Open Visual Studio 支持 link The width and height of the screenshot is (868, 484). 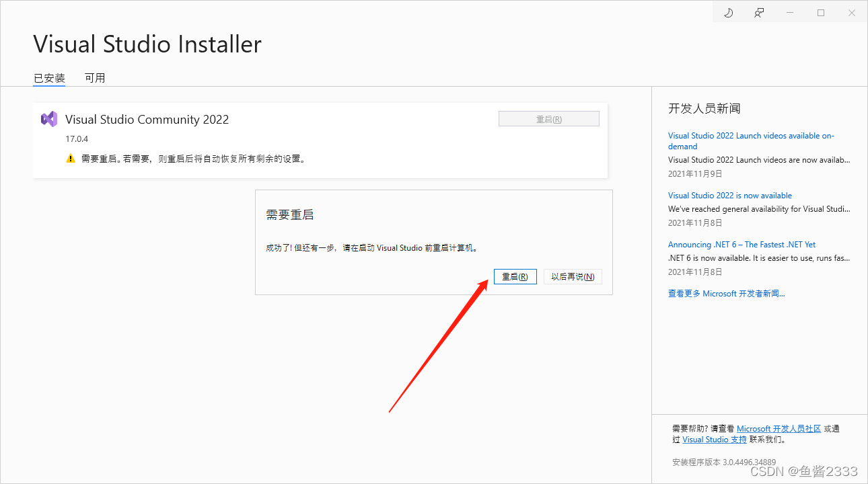715,440
